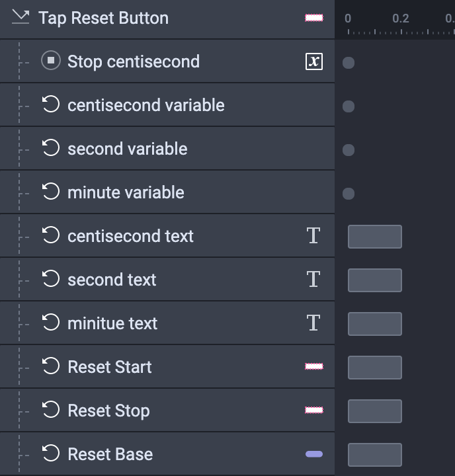Click the variable x icon on Stop centisecond
This screenshot has width=455, height=476.
point(314,61)
